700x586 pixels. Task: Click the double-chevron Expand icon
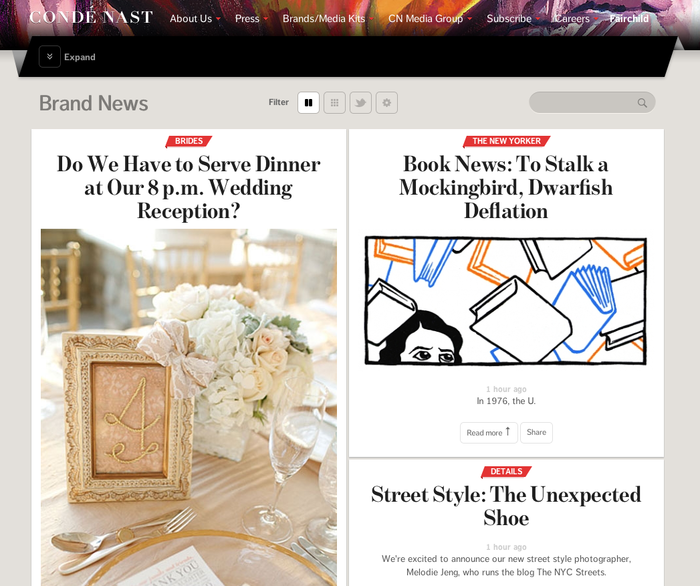click(x=50, y=57)
